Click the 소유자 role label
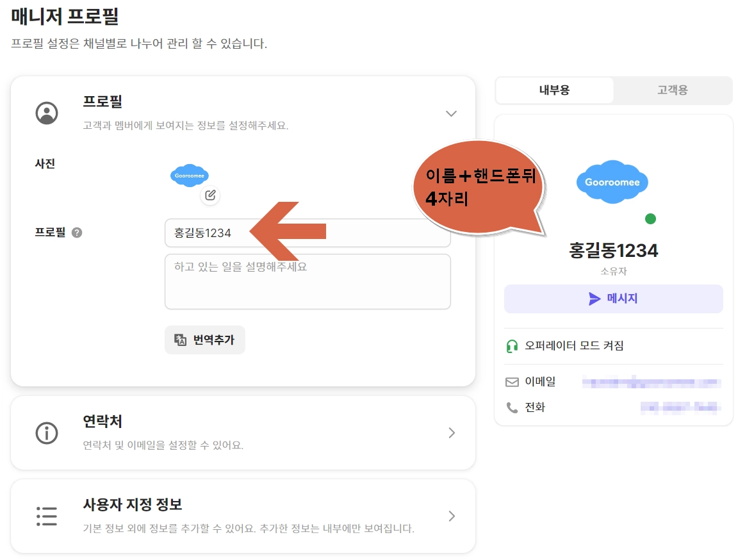 click(x=614, y=271)
